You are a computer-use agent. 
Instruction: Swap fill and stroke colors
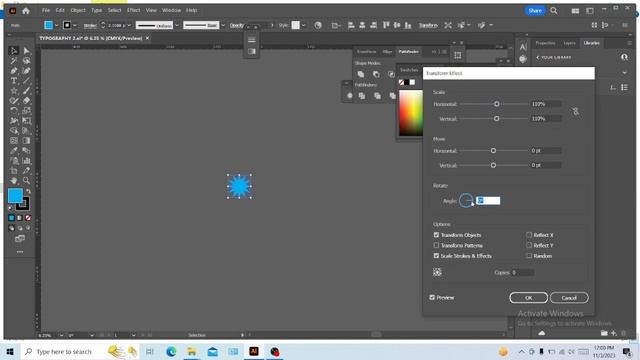click(x=28, y=191)
